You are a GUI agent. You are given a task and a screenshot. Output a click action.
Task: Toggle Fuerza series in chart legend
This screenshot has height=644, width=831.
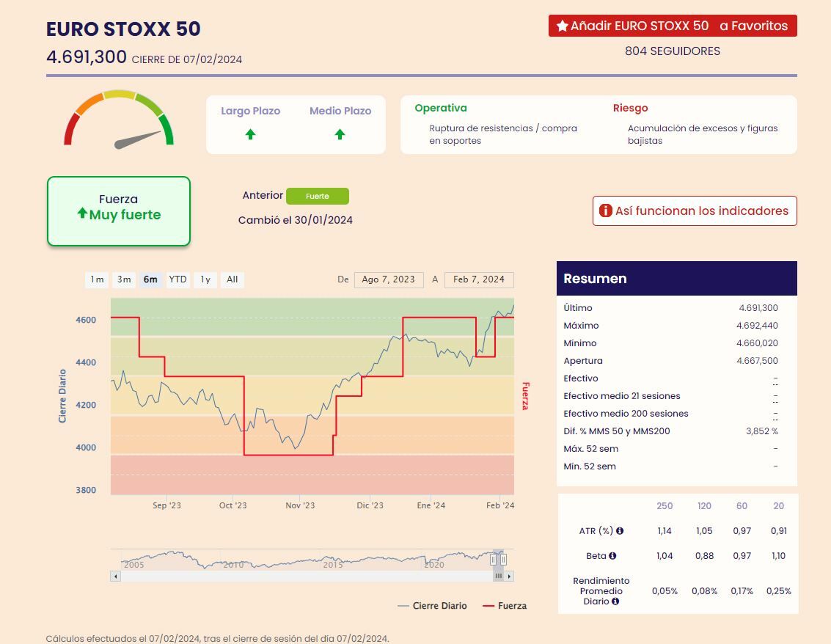pos(505,606)
